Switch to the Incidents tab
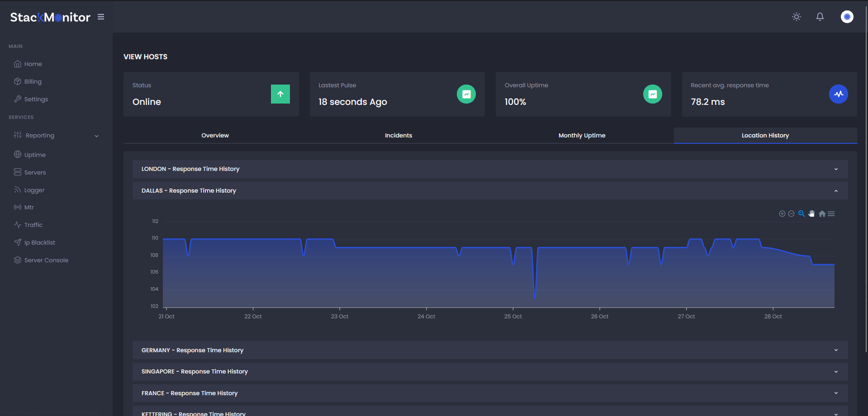The height and width of the screenshot is (416, 868). click(x=398, y=135)
